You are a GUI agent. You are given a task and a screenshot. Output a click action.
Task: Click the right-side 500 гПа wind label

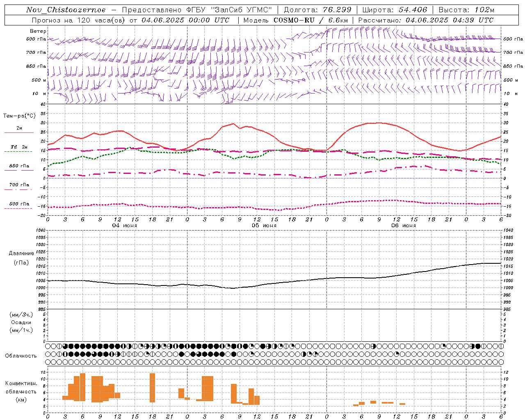(x=513, y=39)
